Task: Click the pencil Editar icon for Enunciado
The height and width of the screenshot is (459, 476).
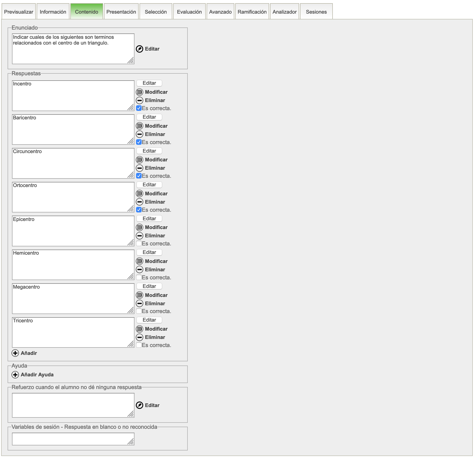Action: point(139,49)
